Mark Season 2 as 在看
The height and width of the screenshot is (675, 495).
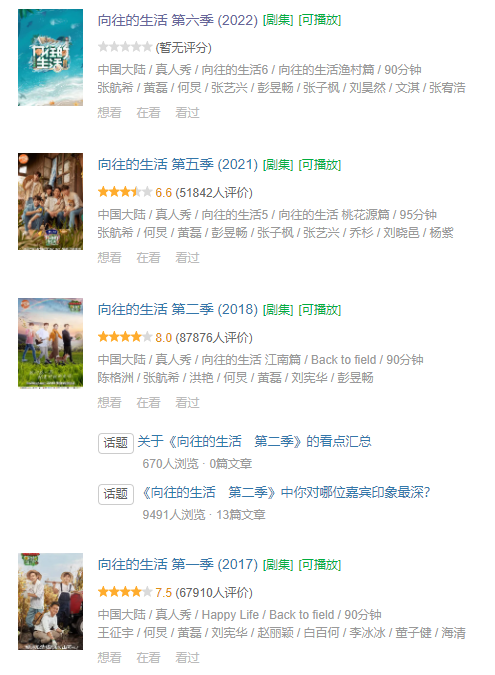point(148,403)
